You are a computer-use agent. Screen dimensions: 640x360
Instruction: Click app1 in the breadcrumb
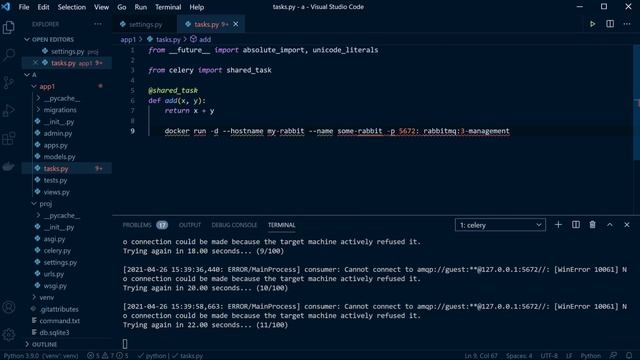point(128,40)
